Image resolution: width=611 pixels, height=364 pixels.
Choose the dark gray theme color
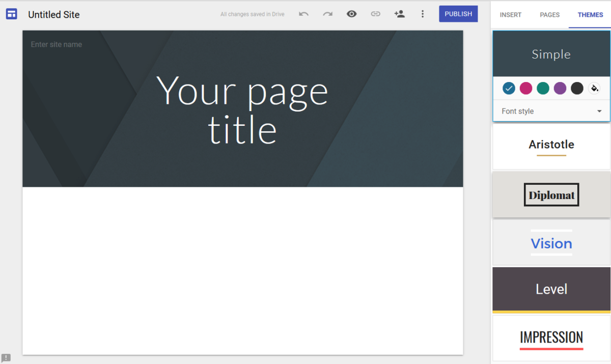(x=577, y=89)
